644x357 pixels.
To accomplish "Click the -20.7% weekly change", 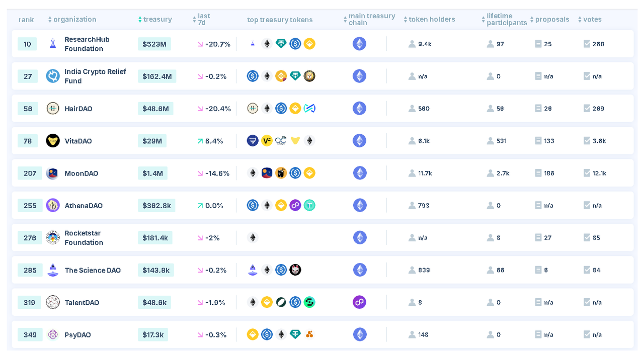I will (x=214, y=44).
